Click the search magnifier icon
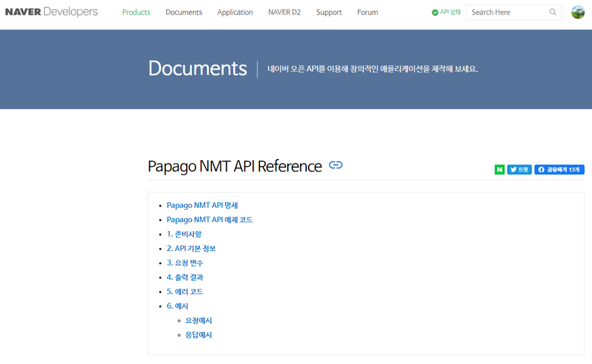Viewport: 592px width, 364px height. click(553, 12)
